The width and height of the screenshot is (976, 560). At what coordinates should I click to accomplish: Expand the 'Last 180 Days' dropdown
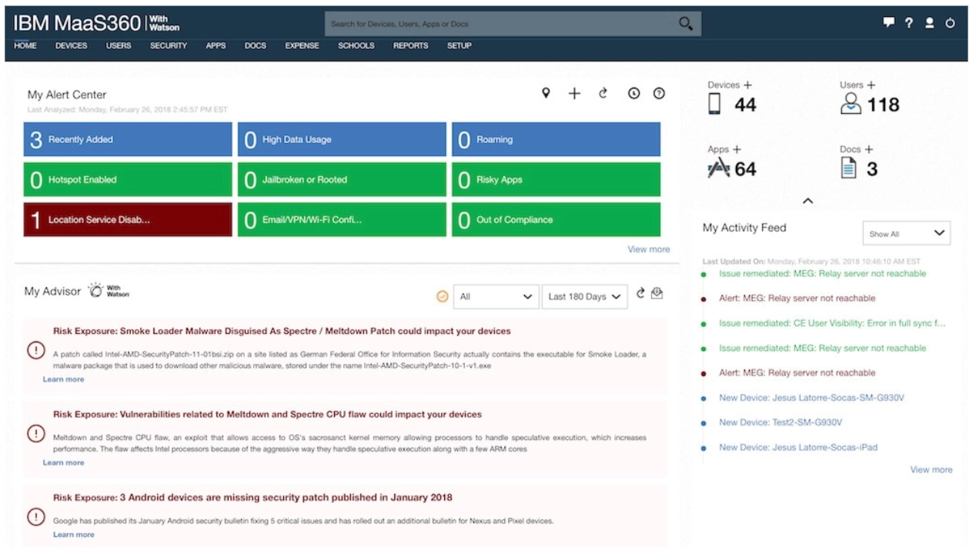click(585, 296)
